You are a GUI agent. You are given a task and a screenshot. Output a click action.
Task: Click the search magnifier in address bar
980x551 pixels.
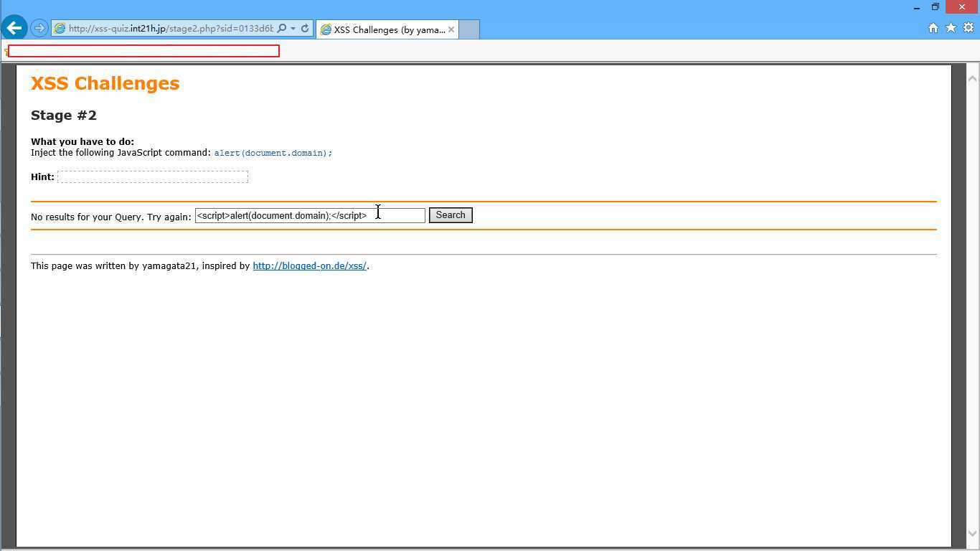click(282, 29)
